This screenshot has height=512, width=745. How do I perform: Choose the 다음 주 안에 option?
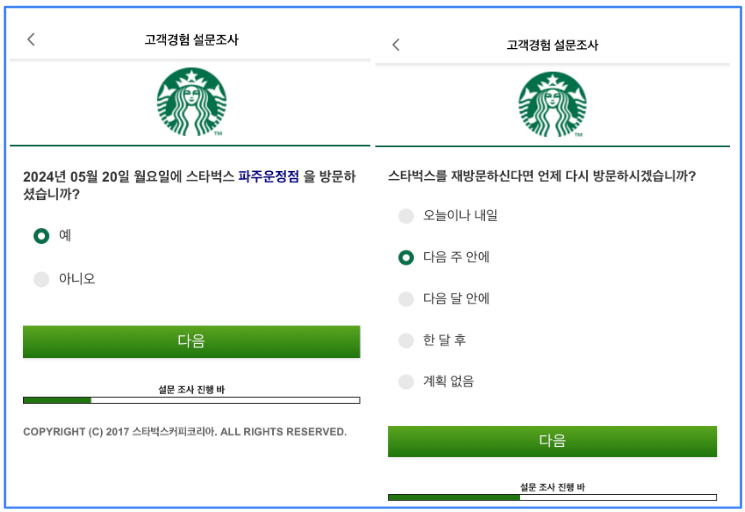406,257
